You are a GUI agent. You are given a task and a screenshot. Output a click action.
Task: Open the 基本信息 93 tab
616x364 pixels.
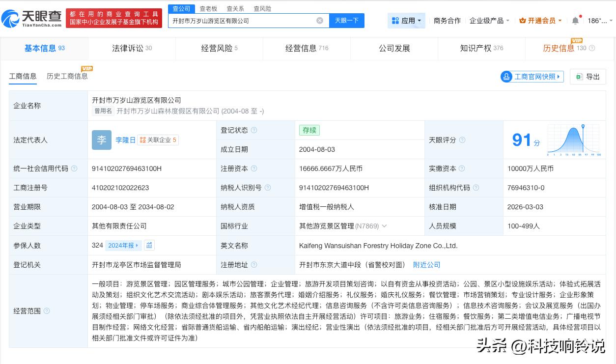tap(45, 48)
